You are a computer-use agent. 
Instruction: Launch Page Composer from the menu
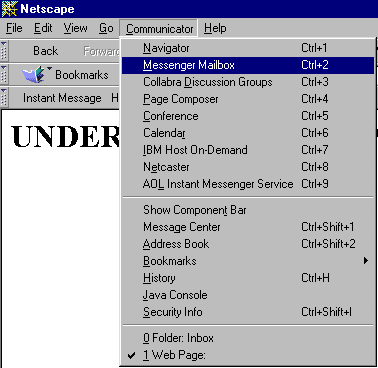tap(248, 99)
